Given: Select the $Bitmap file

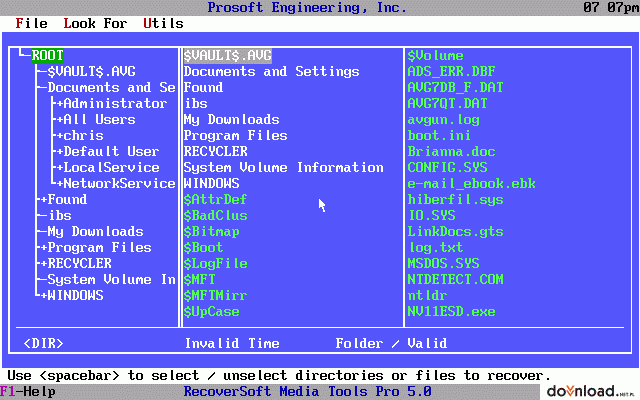Looking at the screenshot, I should pyautogui.click(x=211, y=231).
